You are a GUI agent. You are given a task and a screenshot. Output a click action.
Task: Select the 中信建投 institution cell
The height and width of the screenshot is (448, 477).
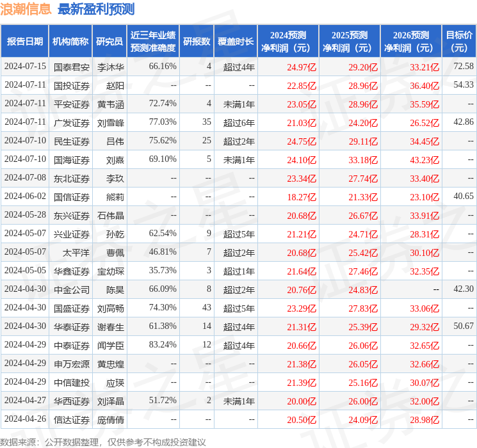pos(72,383)
